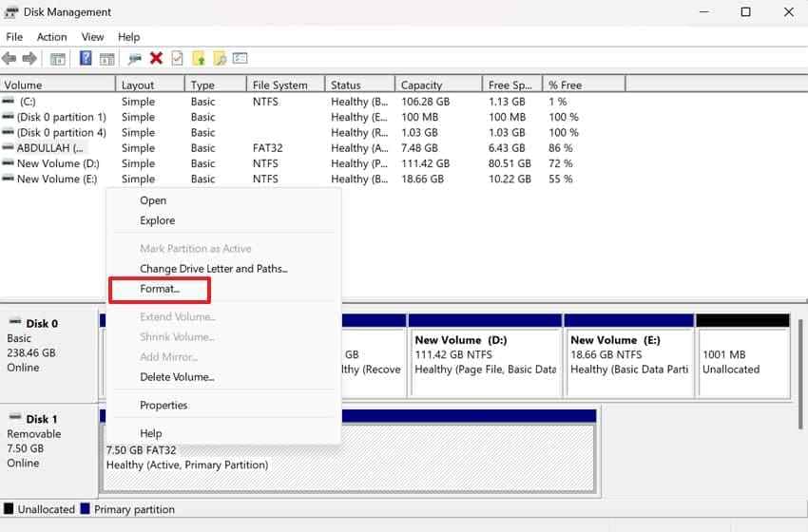Minimize the Disk Management window
Viewport: 808px width, 532px height.
(x=704, y=11)
